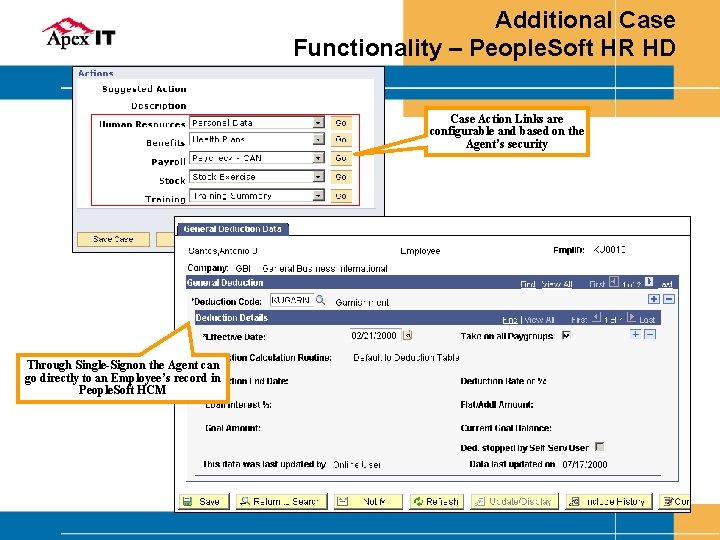Open the Deduction Code lookup magnifier
720x540 pixels.
pos(321,300)
